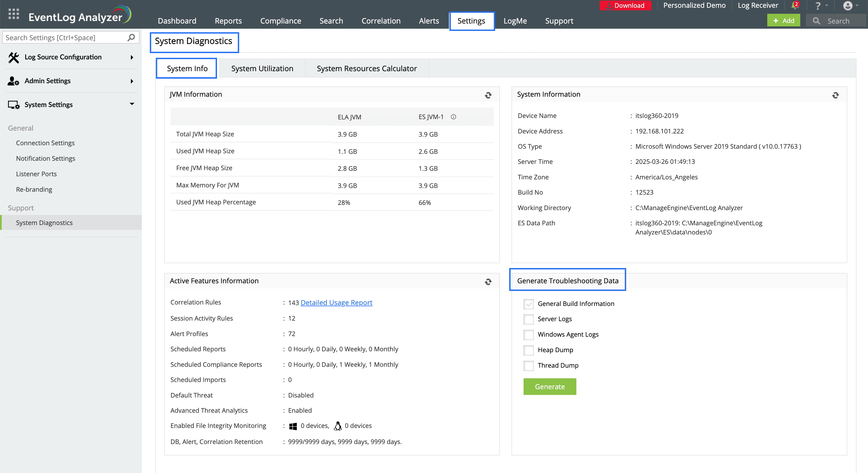Switch to System Utilization tab
The image size is (868, 473).
click(262, 68)
